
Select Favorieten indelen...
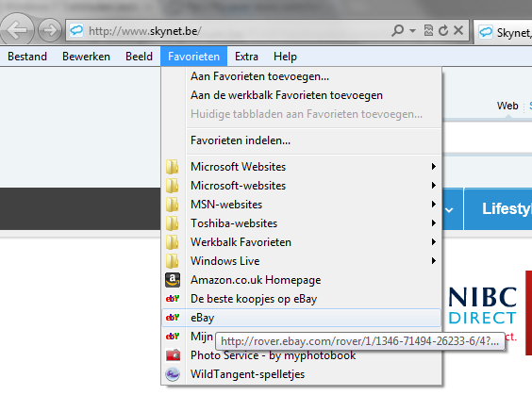(301, 140)
